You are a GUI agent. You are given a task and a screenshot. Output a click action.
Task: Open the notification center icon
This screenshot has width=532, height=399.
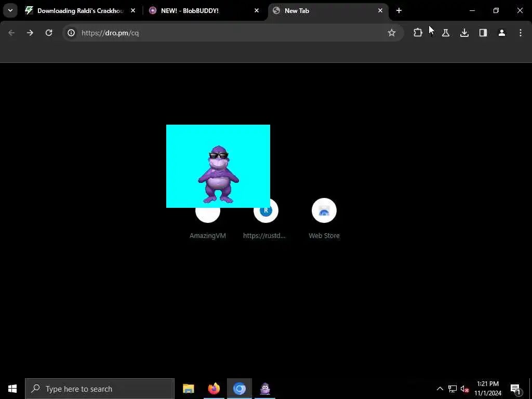point(515,389)
